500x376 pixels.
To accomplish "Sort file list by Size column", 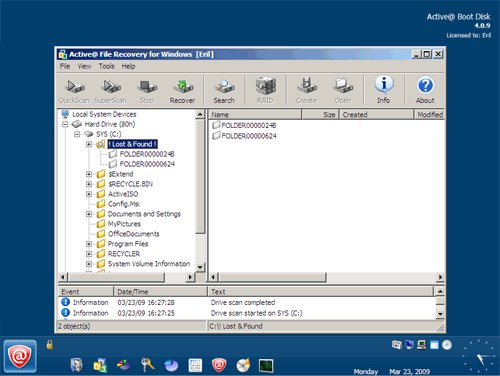I will [x=321, y=115].
